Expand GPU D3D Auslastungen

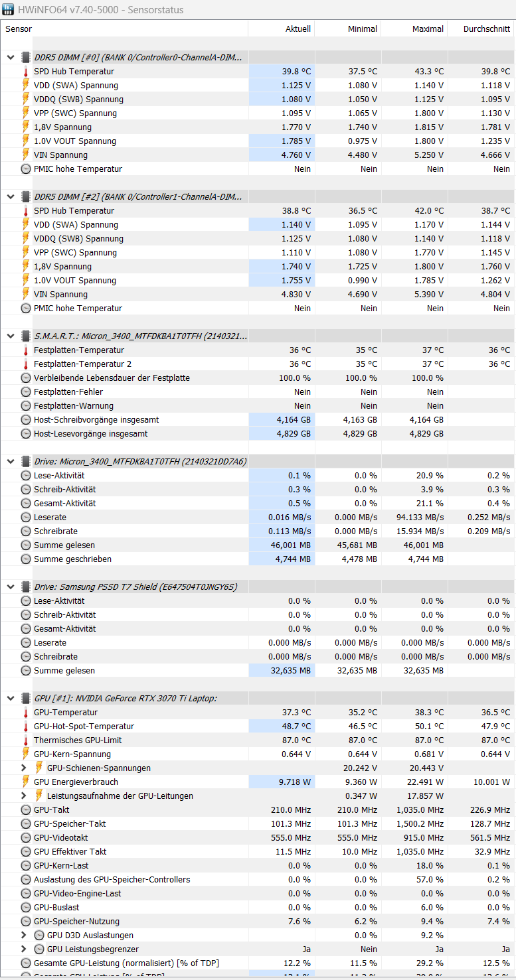pos(25,935)
